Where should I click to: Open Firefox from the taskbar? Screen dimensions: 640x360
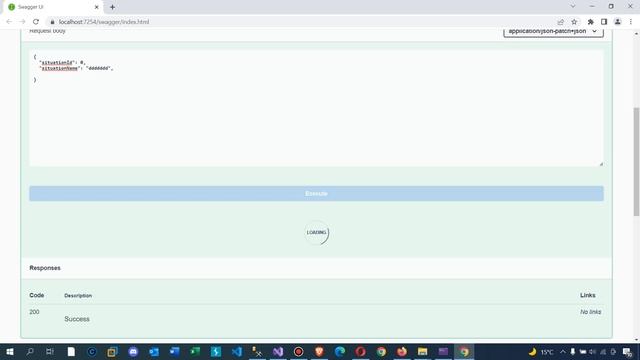pos(402,351)
